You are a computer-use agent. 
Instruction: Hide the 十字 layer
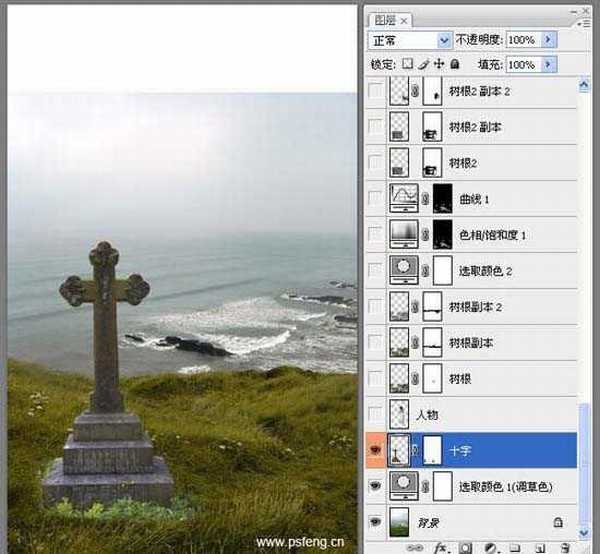point(375,450)
